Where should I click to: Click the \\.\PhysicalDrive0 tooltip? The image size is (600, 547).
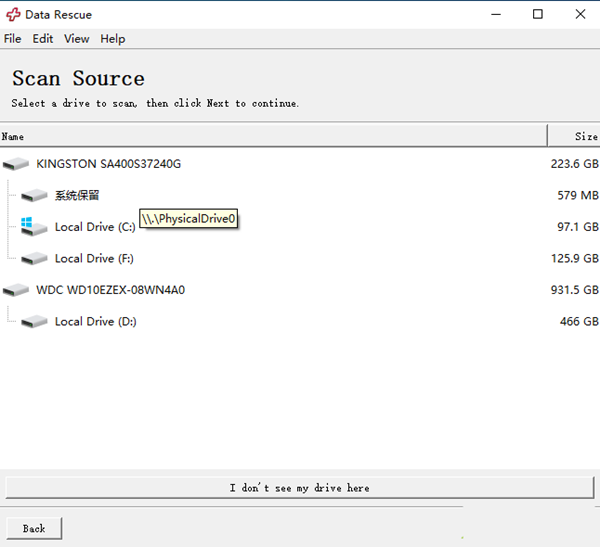pos(188,218)
